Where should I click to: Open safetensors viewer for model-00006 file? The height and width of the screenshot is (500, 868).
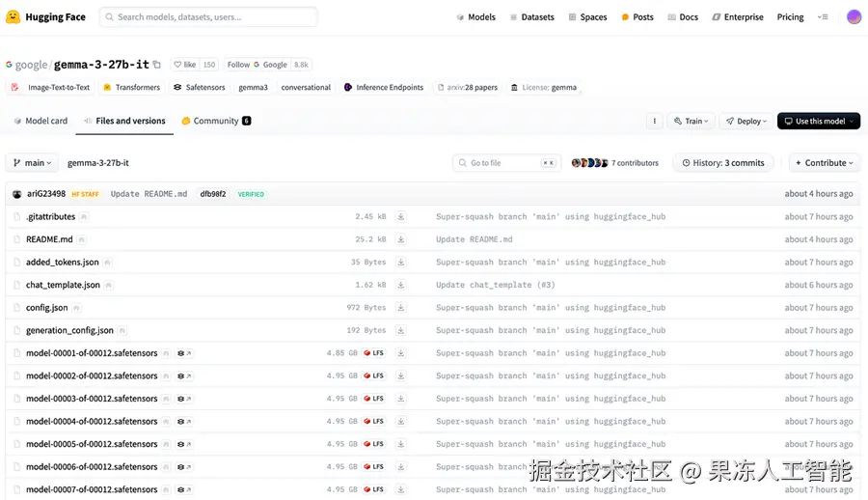tap(184, 467)
